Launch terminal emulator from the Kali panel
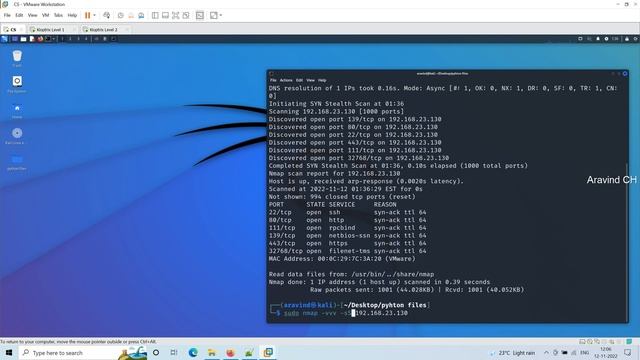Image resolution: width=640 pixels, height=360 pixels. pyautogui.click(x=48, y=39)
